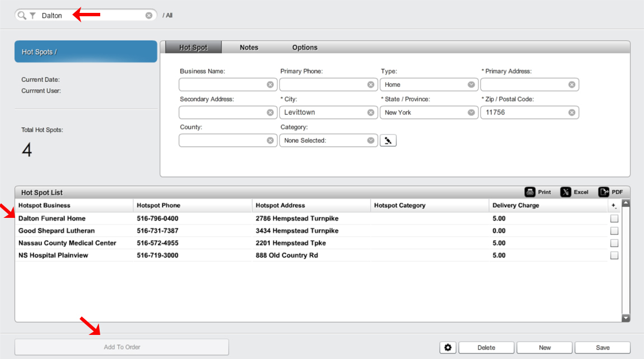Image resolution: width=644 pixels, height=359 pixels.
Task: Click phone number 516-572-4955
Action: click(157, 243)
